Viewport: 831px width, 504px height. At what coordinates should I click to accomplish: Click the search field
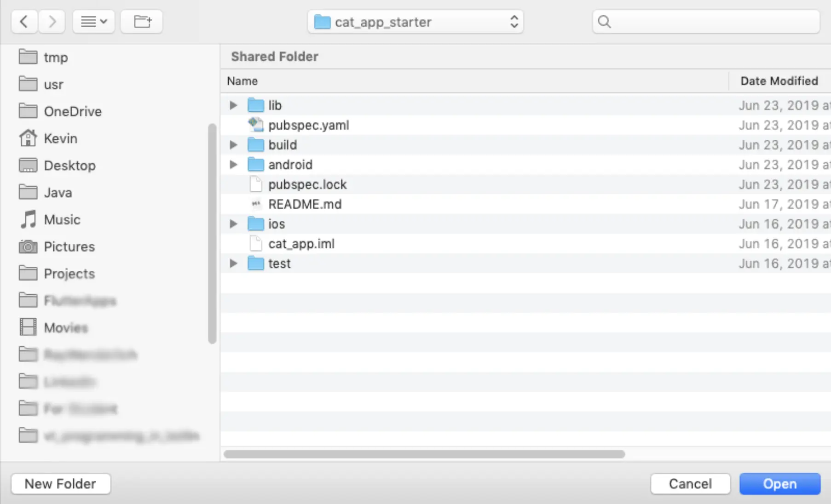pos(706,22)
